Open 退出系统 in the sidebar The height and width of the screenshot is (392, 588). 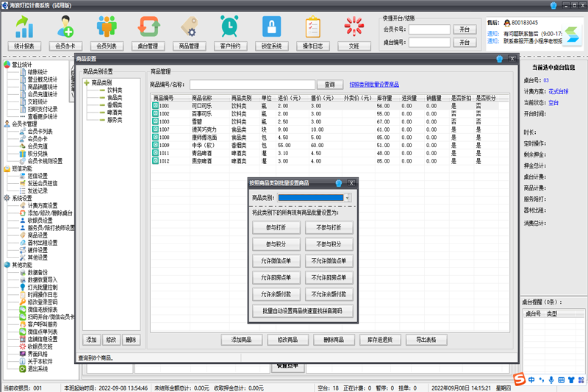coord(37,368)
